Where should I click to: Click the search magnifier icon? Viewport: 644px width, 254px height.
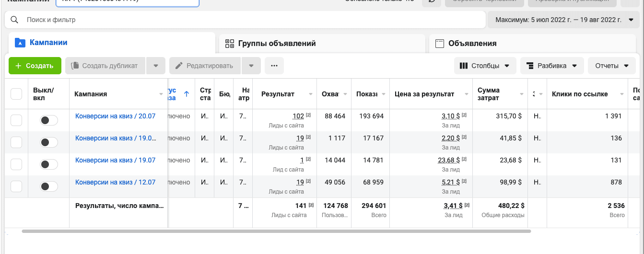[x=14, y=20]
